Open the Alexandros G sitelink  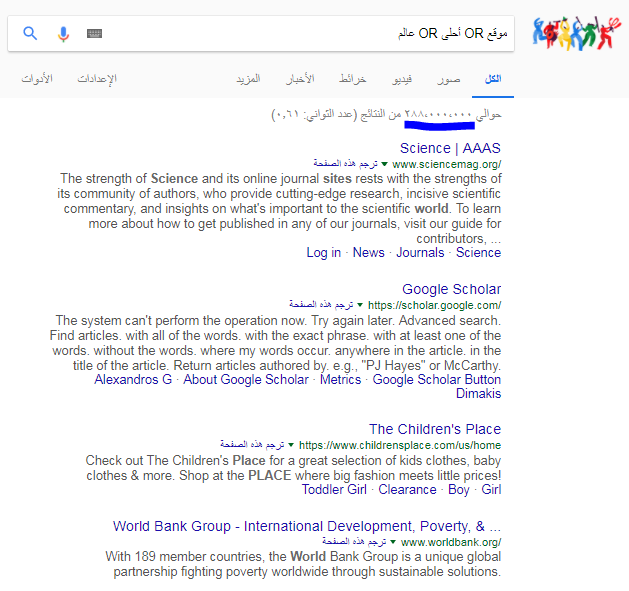coord(133,379)
